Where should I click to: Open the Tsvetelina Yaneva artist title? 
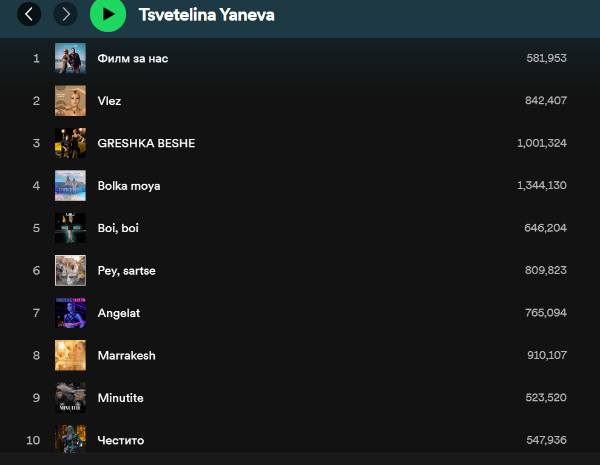point(206,15)
